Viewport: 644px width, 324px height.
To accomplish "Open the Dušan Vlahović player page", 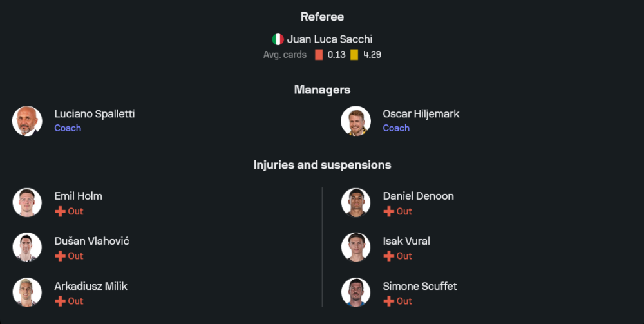I will pyautogui.click(x=91, y=241).
